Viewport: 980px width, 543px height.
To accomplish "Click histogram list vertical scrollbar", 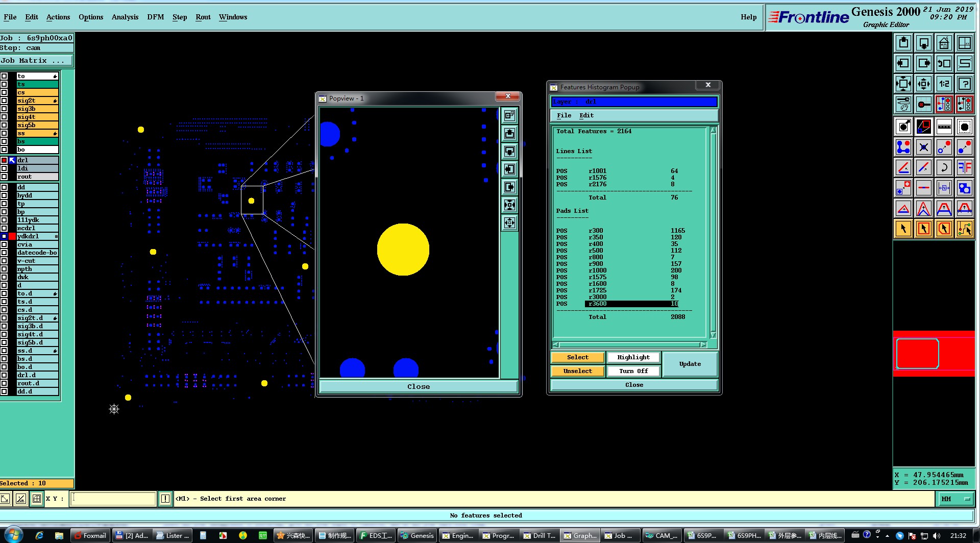I will [713, 232].
